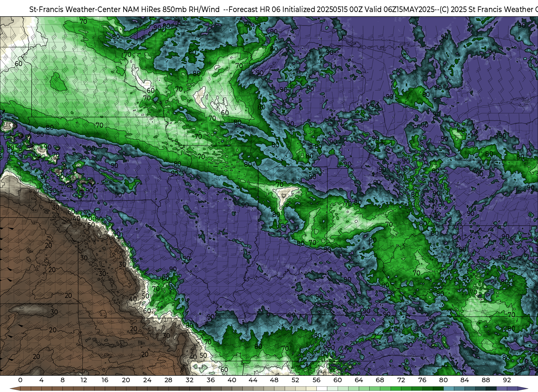The width and height of the screenshot is (538, 392).
Task: Click the colorbar scale label "44"
Action: [x=253, y=380]
